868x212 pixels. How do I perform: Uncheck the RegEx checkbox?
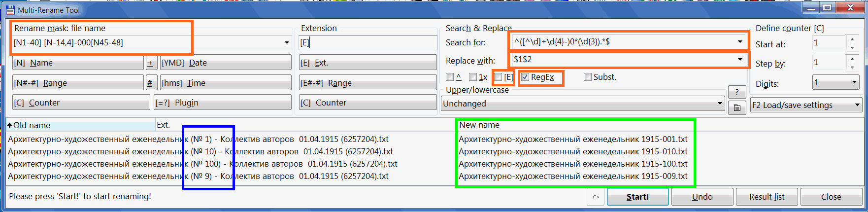click(525, 77)
